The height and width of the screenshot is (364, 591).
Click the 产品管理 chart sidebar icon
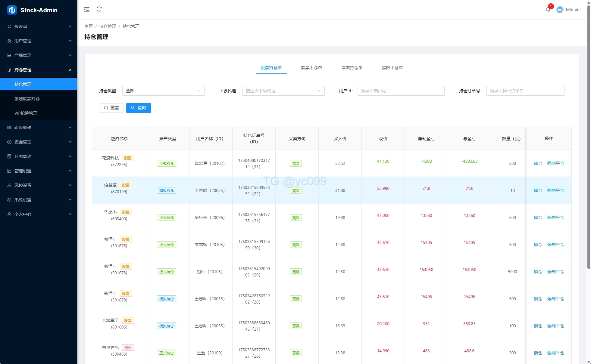pyautogui.click(x=9, y=55)
